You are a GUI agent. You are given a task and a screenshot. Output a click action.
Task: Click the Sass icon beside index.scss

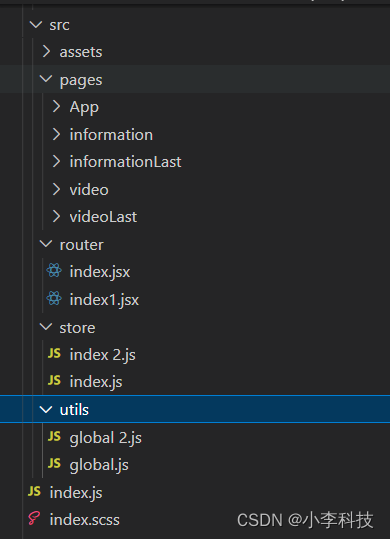point(34,518)
